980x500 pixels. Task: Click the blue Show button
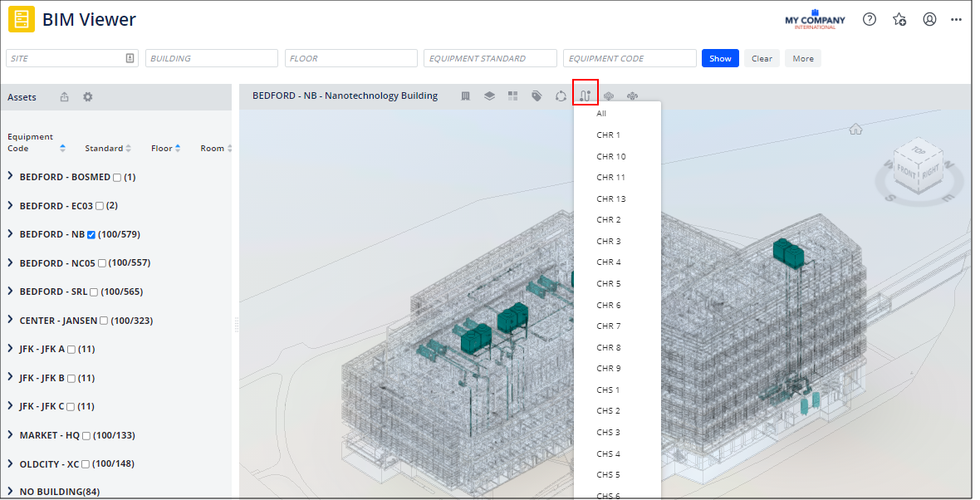pyautogui.click(x=720, y=58)
